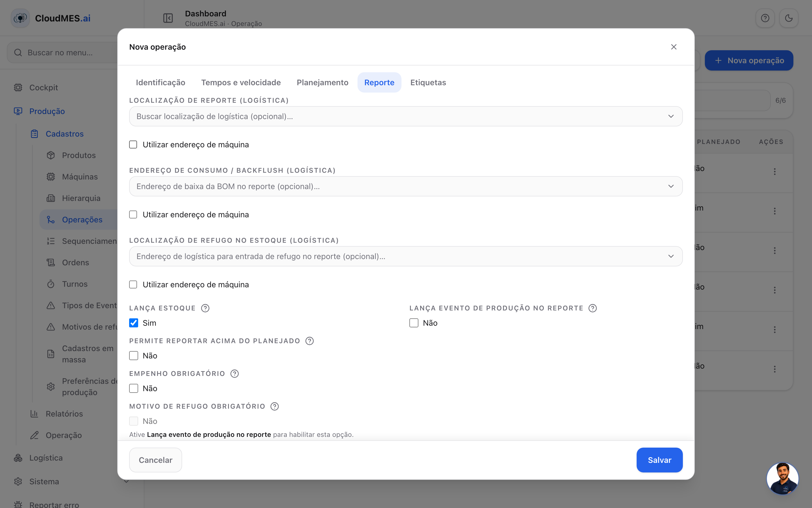The height and width of the screenshot is (508, 812).
Task: Uncheck the Lança estoque Sim checkbox
Action: click(134, 323)
